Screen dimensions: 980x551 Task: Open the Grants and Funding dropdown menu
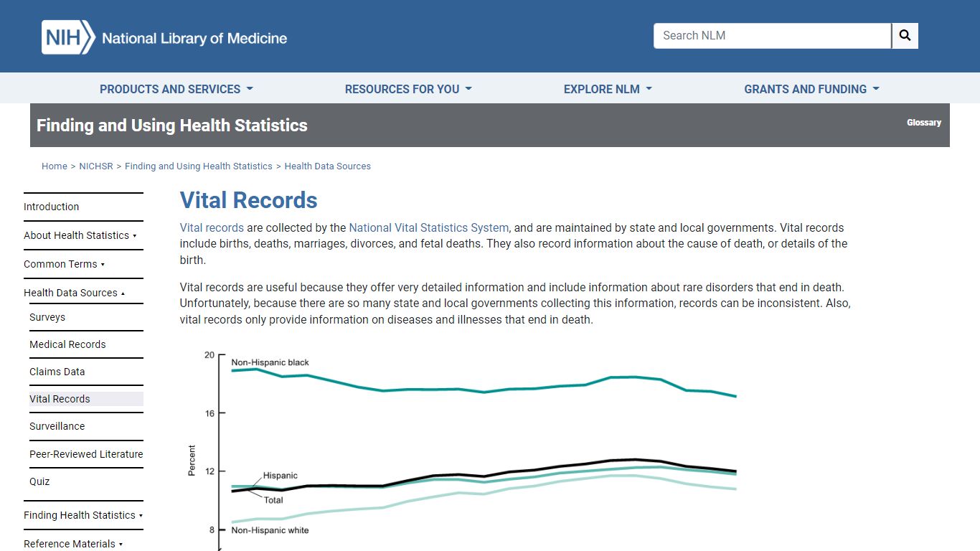[x=811, y=89]
